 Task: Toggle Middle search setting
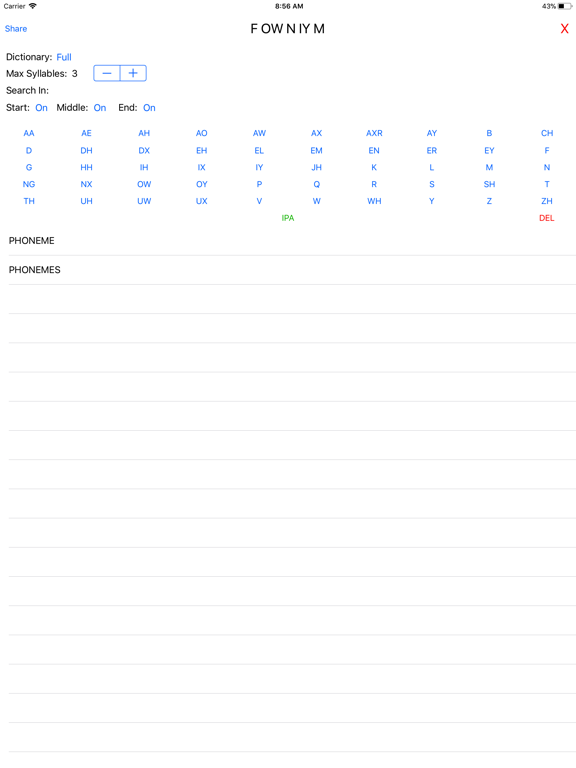(100, 108)
